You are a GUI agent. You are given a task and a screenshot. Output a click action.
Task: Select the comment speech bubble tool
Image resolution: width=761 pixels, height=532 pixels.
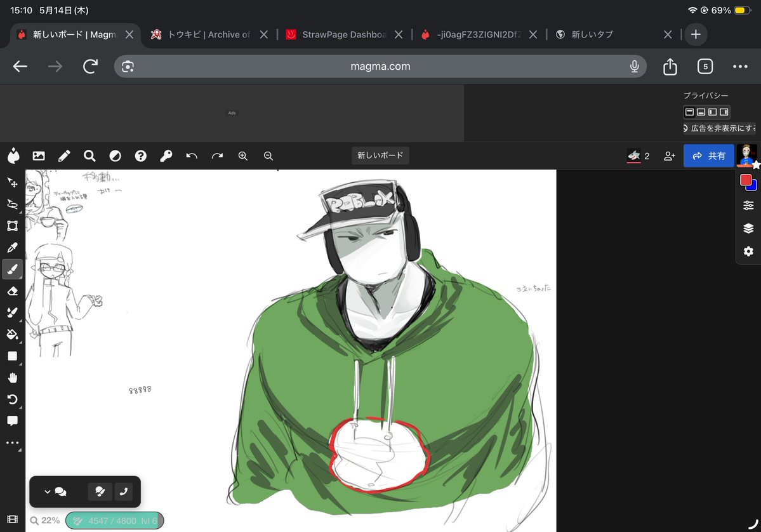click(12, 421)
